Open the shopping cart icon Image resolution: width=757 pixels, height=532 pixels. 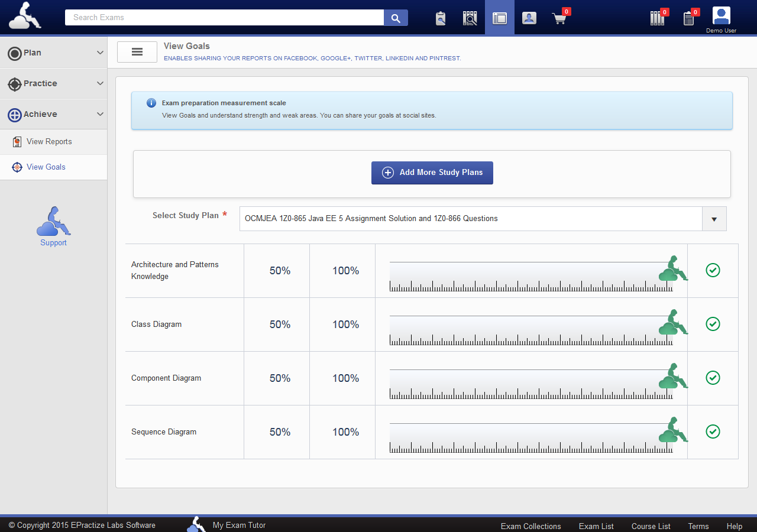click(x=559, y=18)
